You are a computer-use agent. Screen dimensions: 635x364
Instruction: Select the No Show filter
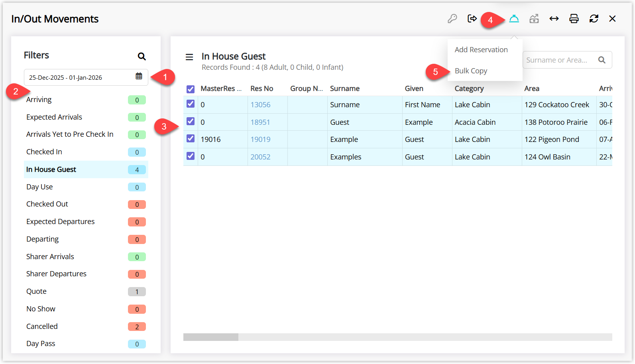(86, 309)
